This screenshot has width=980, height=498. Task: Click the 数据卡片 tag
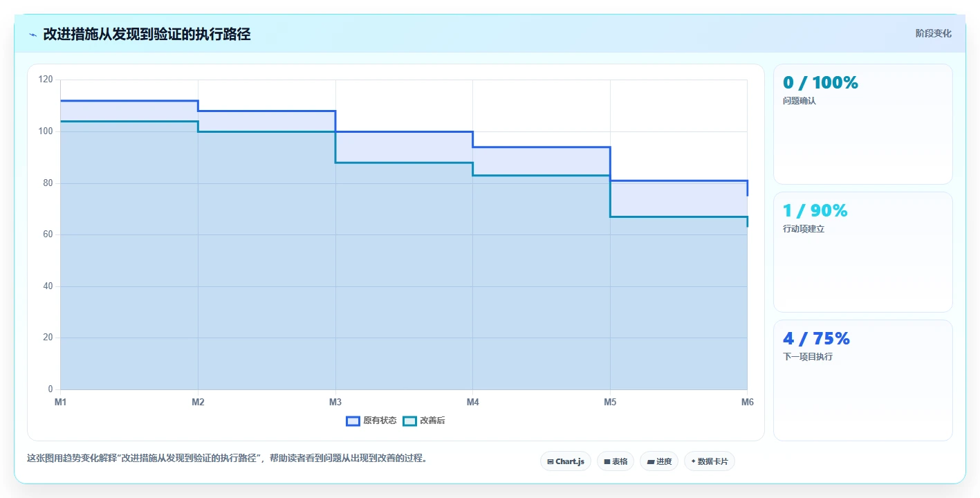pyautogui.click(x=709, y=461)
